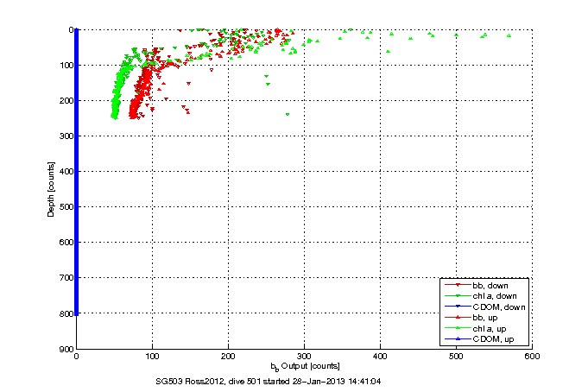This screenshot has height=392, width=588.
Task: Click the depth axis tick label 600
Action: (x=66, y=243)
